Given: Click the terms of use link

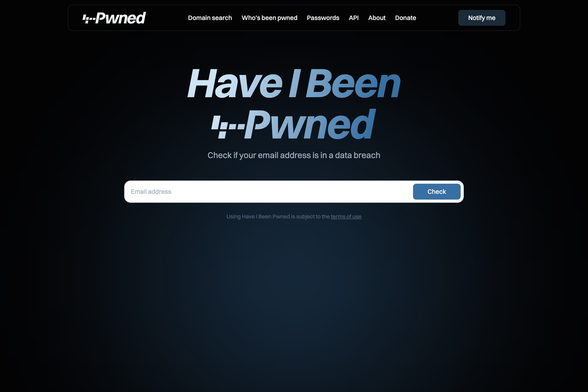Looking at the screenshot, I should coord(346,216).
